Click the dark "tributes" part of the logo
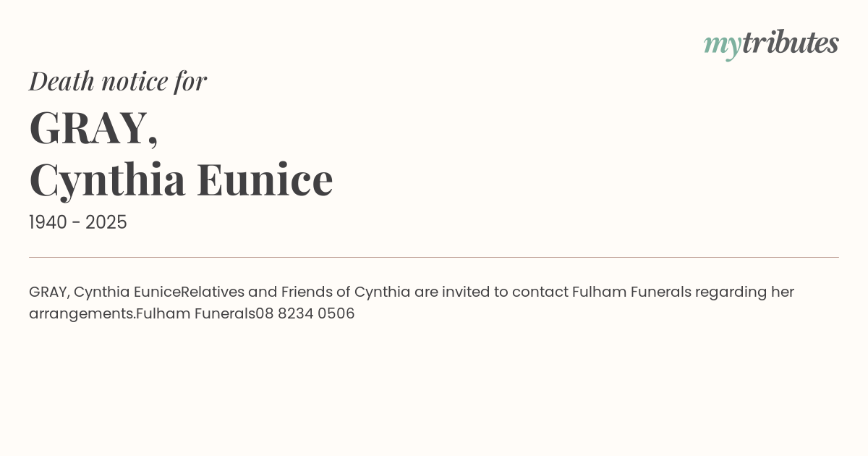This screenshot has height=456, width=868. coord(790,43)
